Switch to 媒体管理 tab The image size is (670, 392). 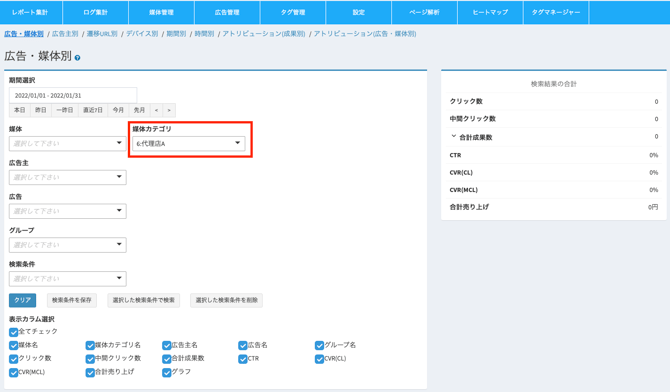click(162, 12)
